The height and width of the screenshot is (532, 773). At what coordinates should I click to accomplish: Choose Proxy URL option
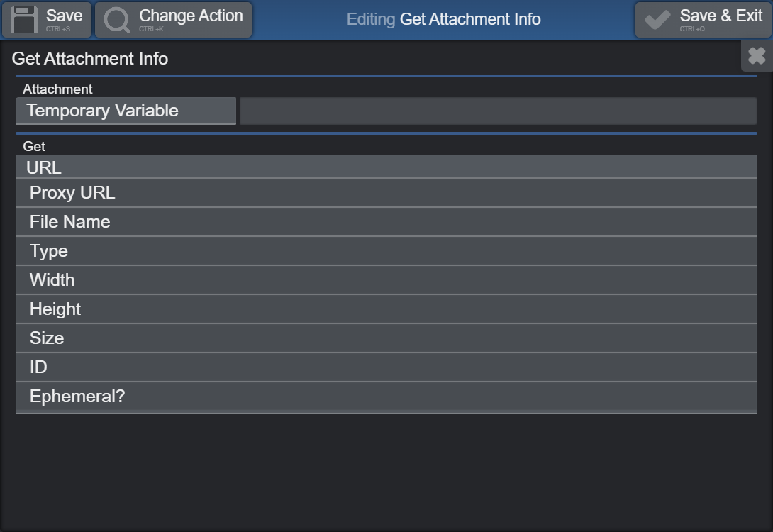(386, 193)
